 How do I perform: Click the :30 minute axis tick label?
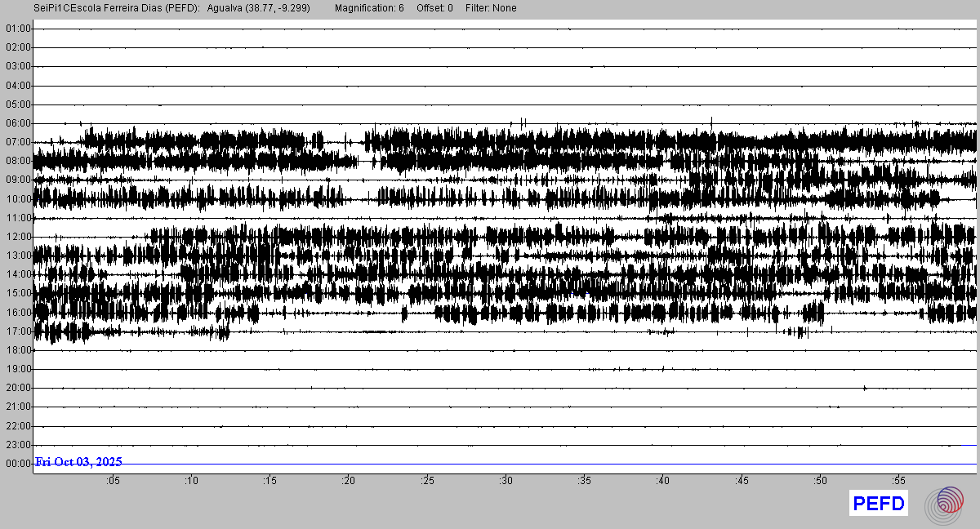pyautogui.click(x=506, y=481)
